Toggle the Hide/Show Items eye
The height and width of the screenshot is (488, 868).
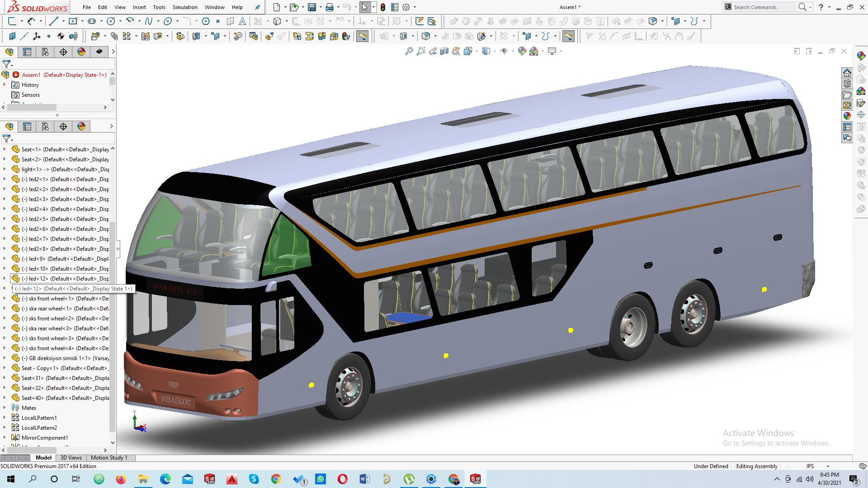pyautogui.click(x=504, y=52)
